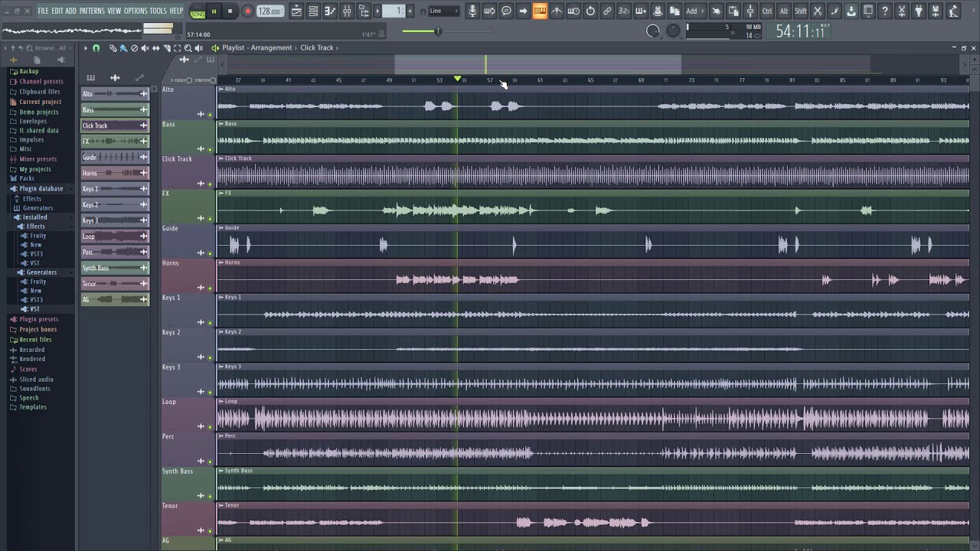Toggle the microphone recording icon
The width and height of the screenshot is (980, 551).
click(x=472, y=11)
